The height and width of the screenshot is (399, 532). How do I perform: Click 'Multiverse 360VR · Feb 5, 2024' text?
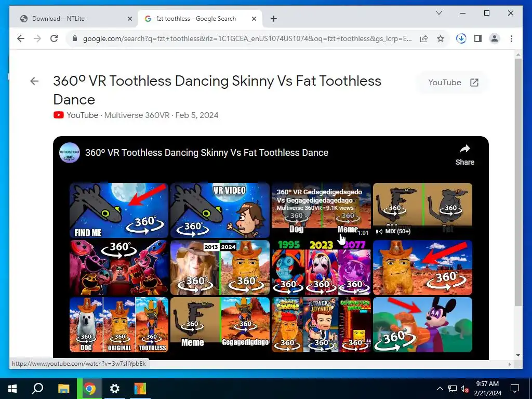tap(161, 115)
